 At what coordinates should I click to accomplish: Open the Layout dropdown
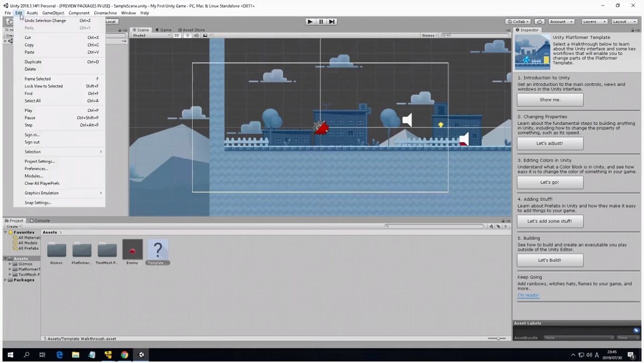coord(624,22)
